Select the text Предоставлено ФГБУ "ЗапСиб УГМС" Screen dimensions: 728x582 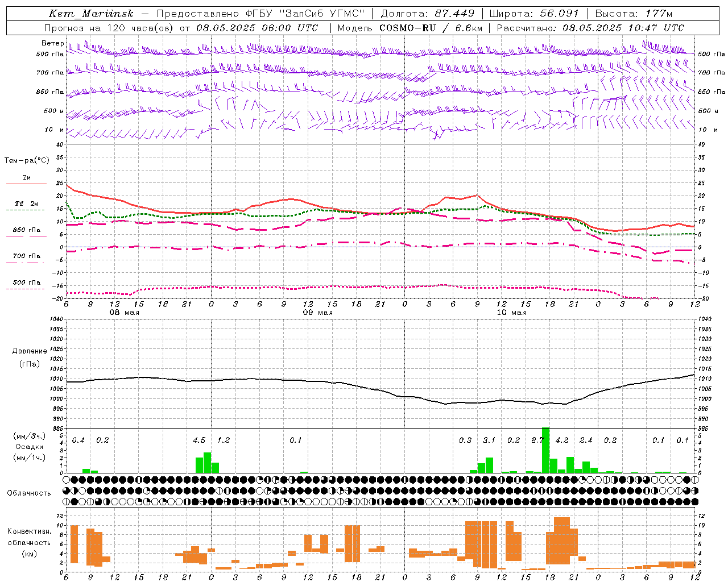(260, 14)
